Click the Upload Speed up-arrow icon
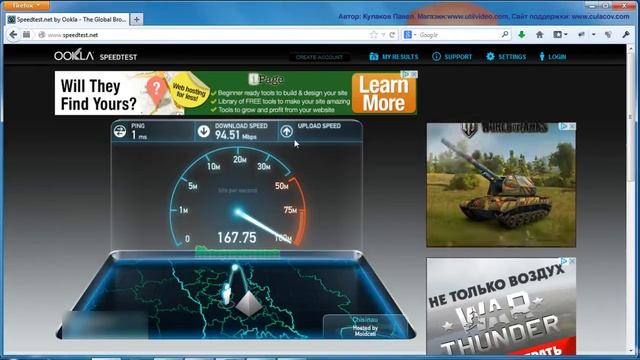 click(x=287, y=131)
